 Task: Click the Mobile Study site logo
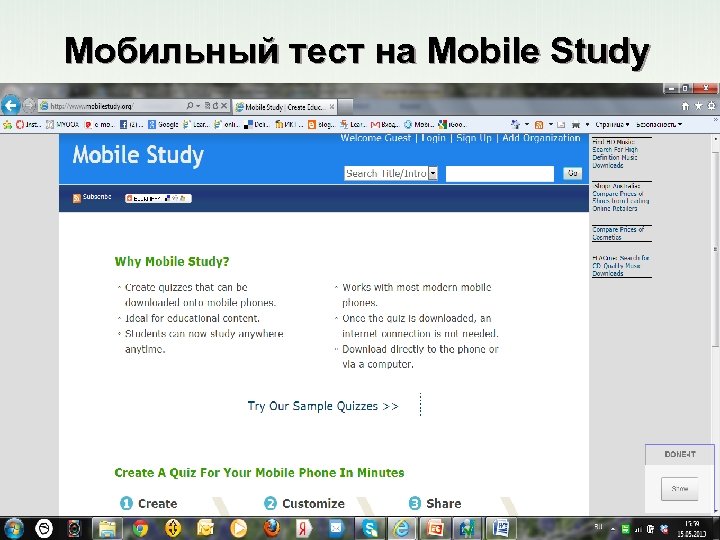138,155
